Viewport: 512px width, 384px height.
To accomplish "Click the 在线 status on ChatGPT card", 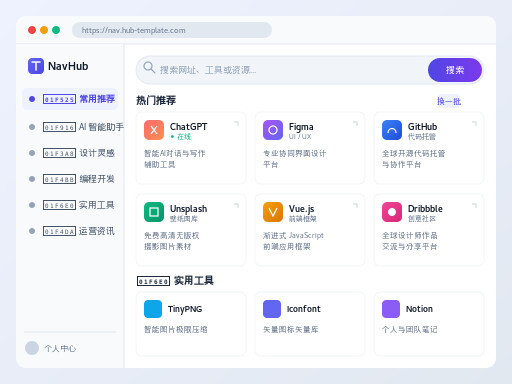I will (x=181, y=137).
